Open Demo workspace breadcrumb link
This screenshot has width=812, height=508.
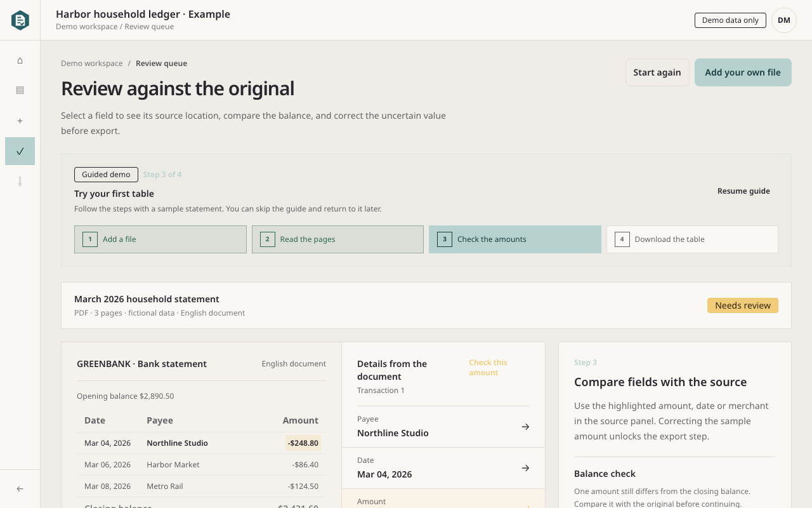(92, 63)
